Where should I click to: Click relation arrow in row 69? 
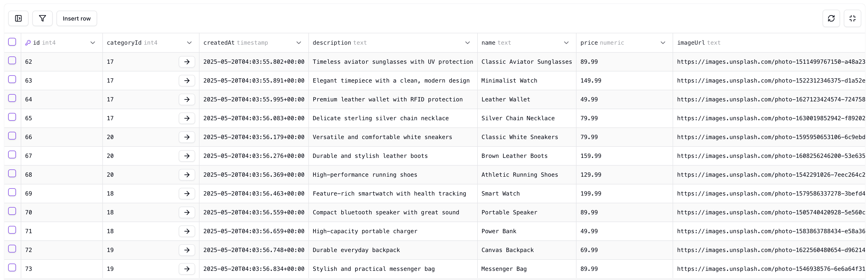[x=187, y=194]
